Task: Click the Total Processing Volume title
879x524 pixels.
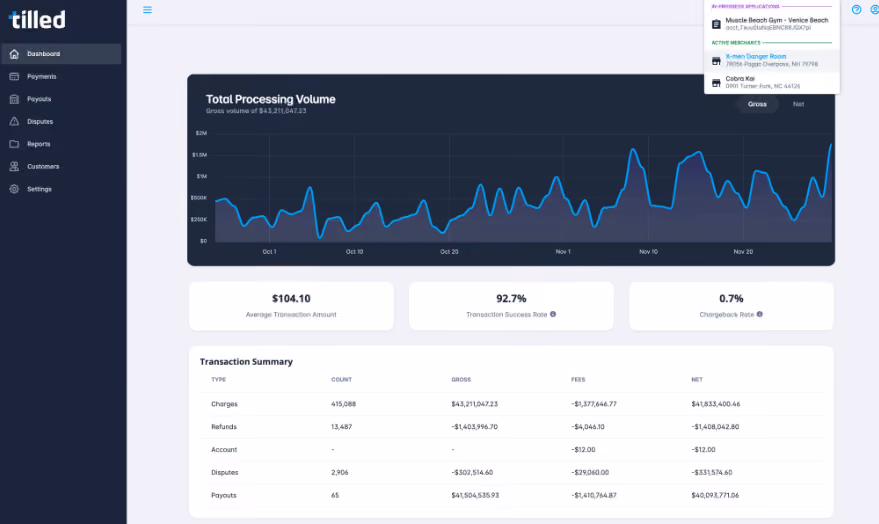Action: [x=271, y=99]
